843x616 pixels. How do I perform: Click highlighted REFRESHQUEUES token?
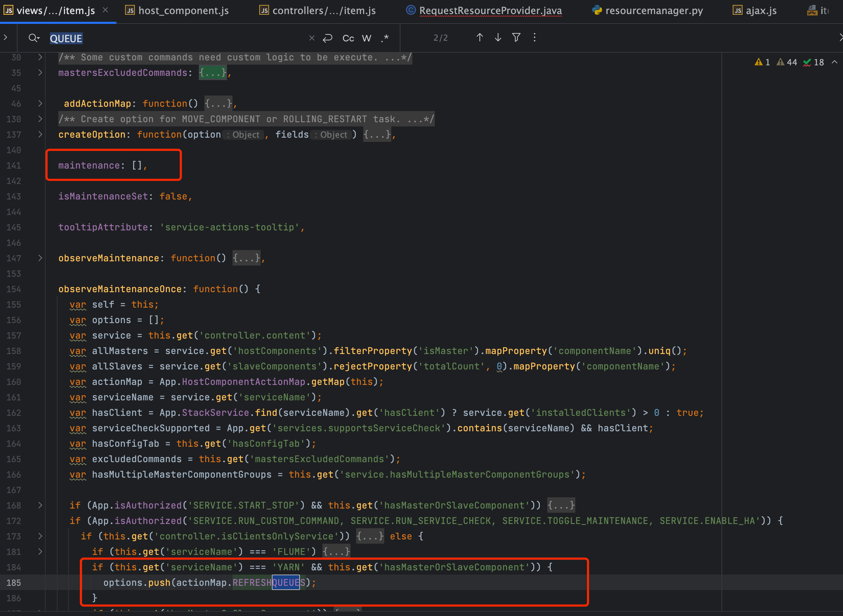(x=269, y=582)
